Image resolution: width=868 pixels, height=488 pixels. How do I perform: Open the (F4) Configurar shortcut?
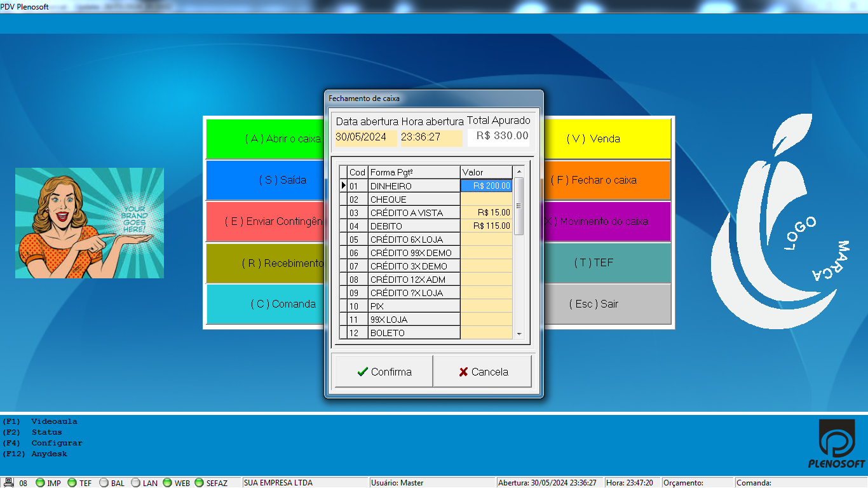click(x=43, y=443)
